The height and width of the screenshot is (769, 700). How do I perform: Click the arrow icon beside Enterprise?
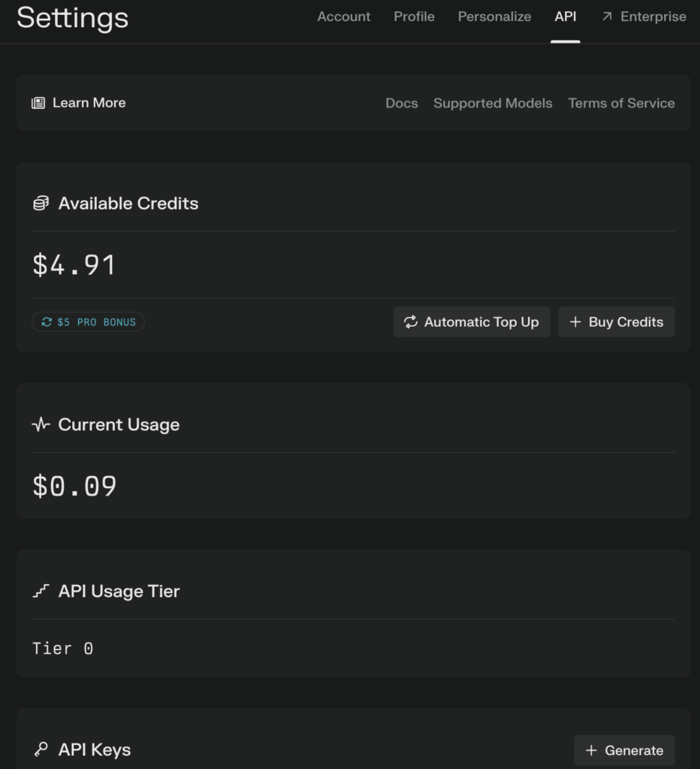pos(607,17)
